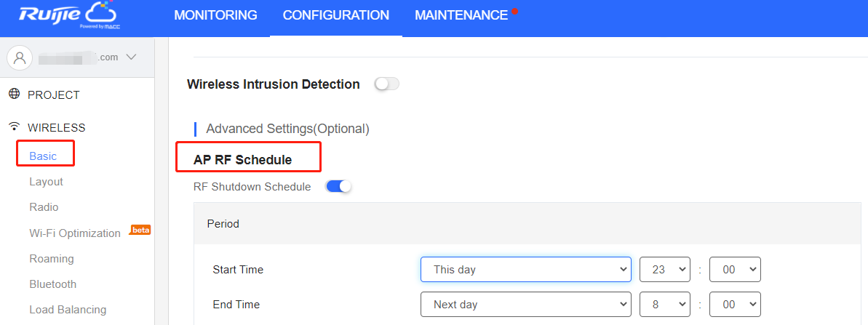Open End Time day dropdown
868x325 pixels.
click(525, 304)
